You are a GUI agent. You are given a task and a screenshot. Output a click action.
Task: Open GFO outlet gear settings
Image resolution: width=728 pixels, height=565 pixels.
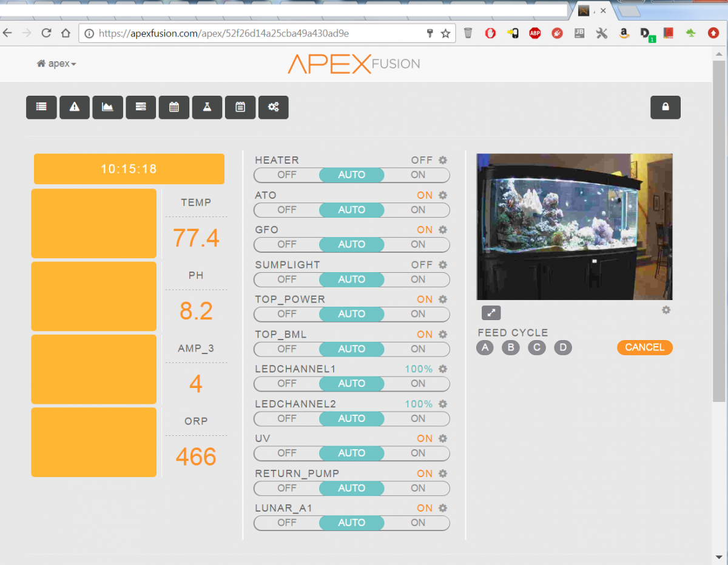(x=443, y=230)
